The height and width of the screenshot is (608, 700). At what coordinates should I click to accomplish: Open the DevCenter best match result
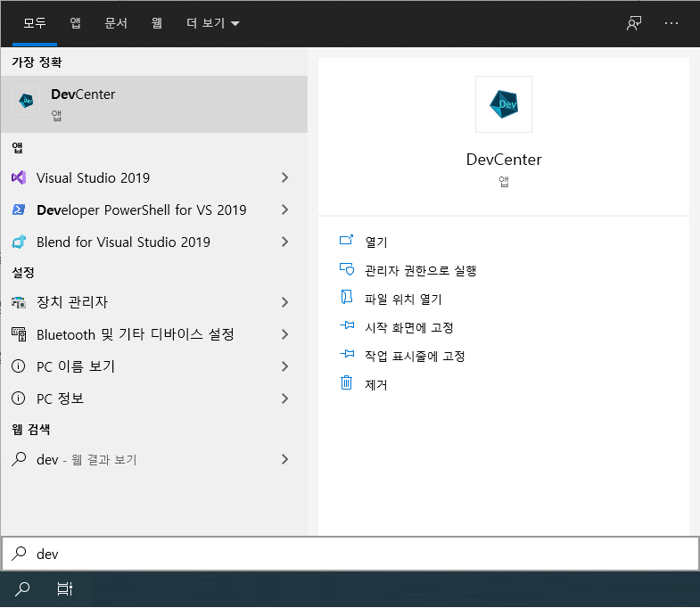point(154,104)
